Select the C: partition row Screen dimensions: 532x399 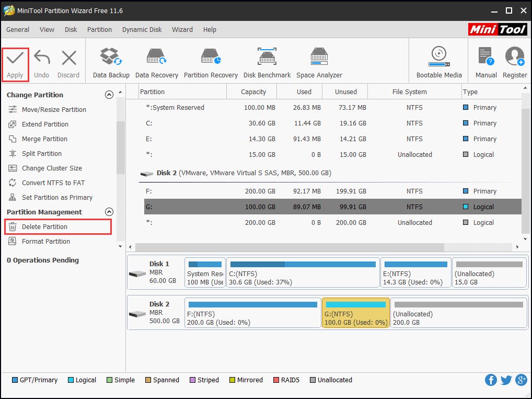coord(333,123)
